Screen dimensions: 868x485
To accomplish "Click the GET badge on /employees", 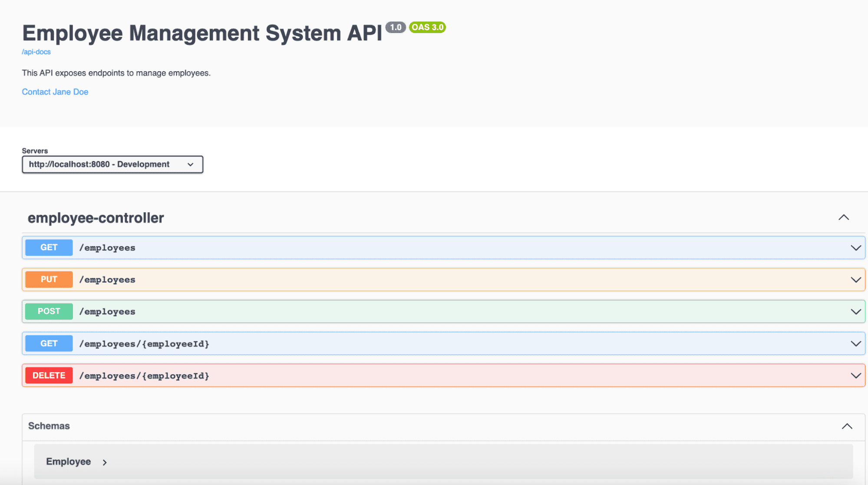I will click(48, 247).
